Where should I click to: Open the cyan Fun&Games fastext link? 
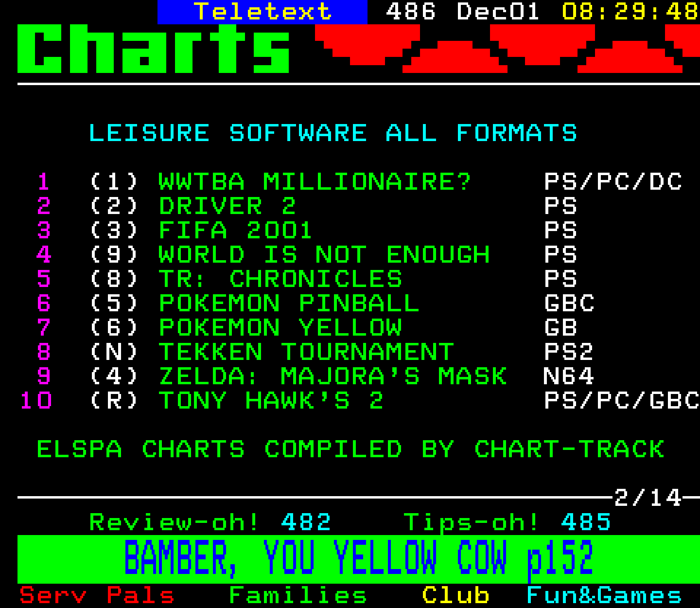(x=604, y=595)
